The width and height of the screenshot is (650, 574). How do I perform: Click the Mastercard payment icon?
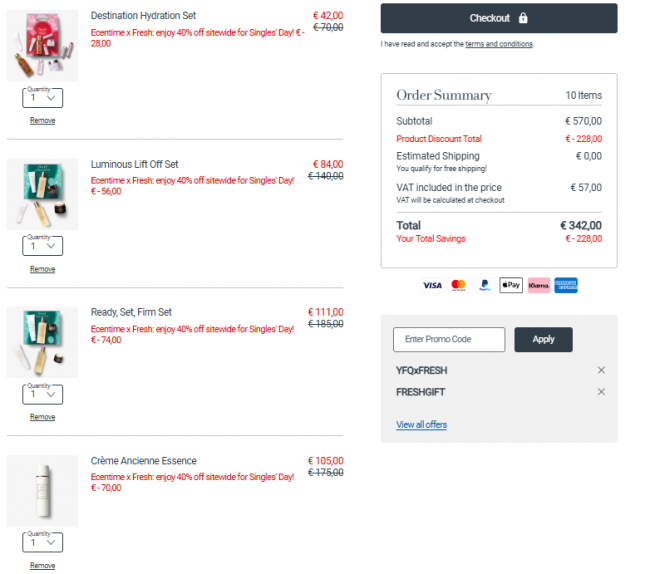coord(459,285)
